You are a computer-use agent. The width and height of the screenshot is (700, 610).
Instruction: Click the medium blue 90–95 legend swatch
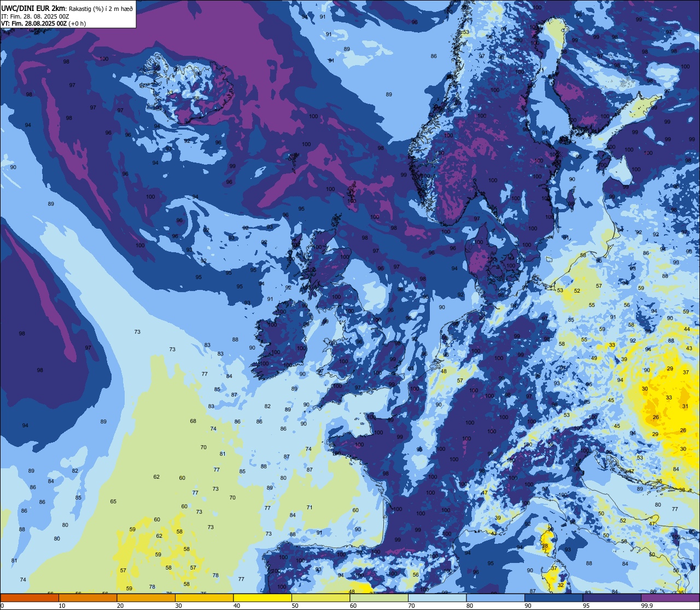553,597
